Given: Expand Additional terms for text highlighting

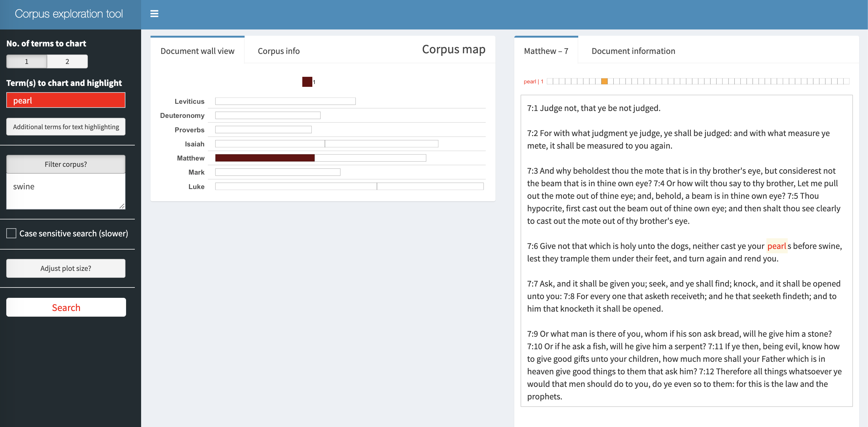Looking at the screenshot, I should coord(66,127).
